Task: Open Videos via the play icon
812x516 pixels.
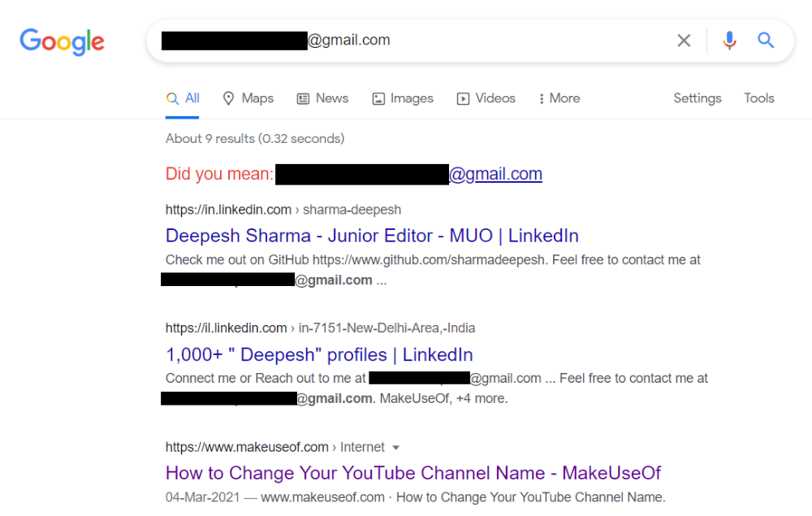Action: tap(464, 98)
